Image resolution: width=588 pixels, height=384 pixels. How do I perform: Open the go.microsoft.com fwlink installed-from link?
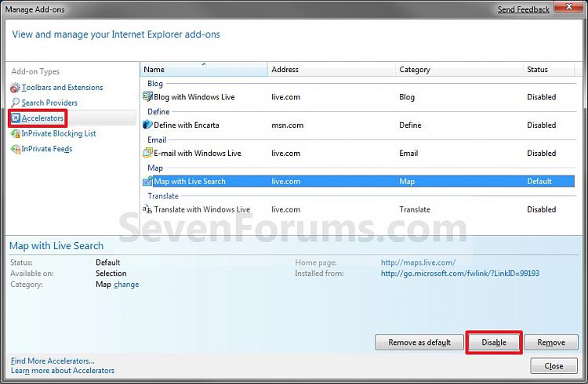click(x=459, y=274)
